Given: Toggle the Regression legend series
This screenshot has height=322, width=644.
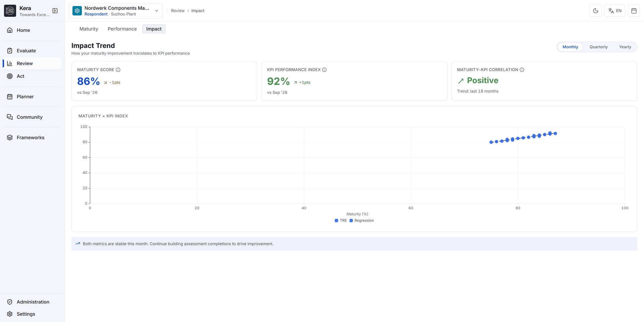Looking at the screenshot, I should [362, 220].
